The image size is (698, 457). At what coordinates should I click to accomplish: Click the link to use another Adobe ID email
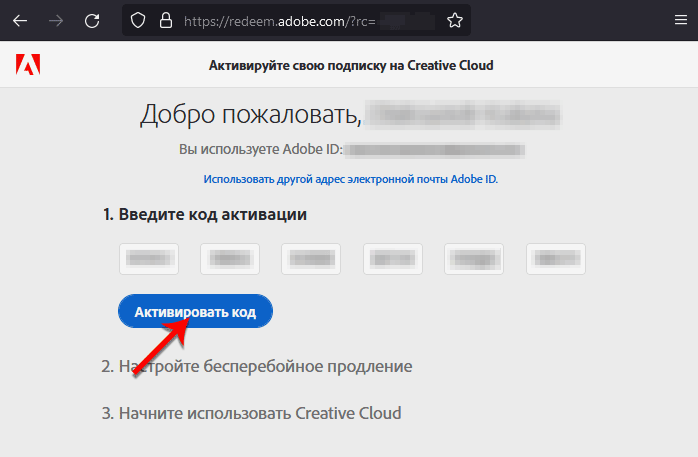coord(351,179)
